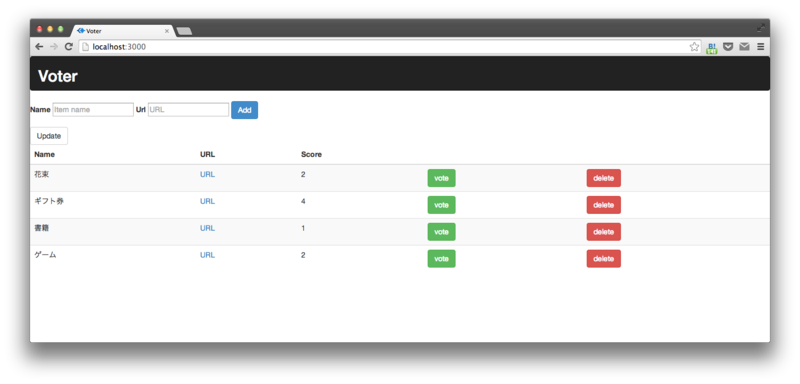Reload the page with the refresh icon
This screenshot has height=384, width=800.
click(68, 47)
